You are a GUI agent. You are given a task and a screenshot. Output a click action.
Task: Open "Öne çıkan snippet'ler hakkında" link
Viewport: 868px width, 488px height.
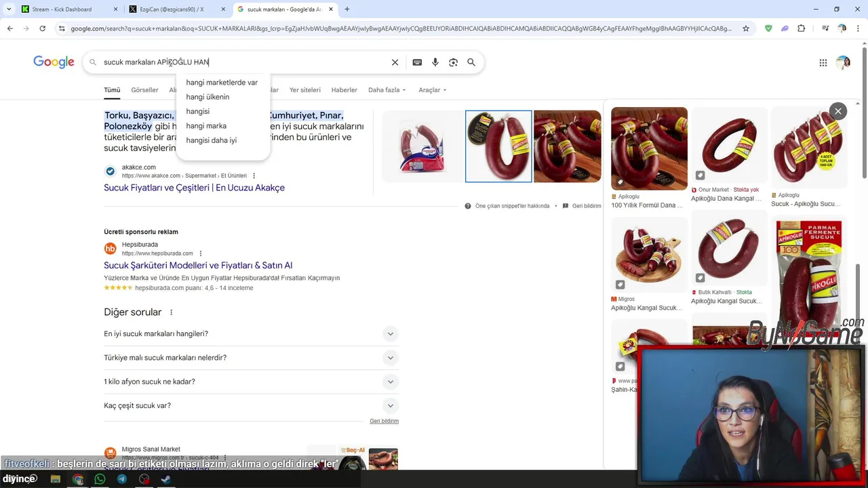tap(512, 206)
